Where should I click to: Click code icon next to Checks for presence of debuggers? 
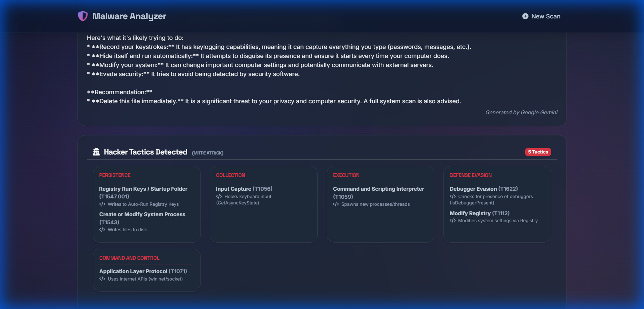pyautogui.click(x=453, y=196)
